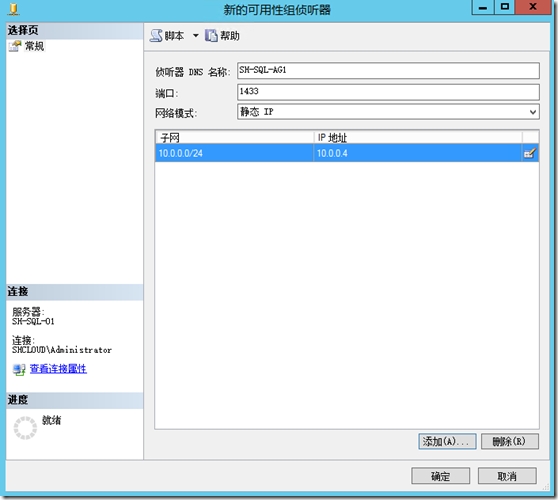
Task: Click the window icon in the title bar
Action: point(14,9)
